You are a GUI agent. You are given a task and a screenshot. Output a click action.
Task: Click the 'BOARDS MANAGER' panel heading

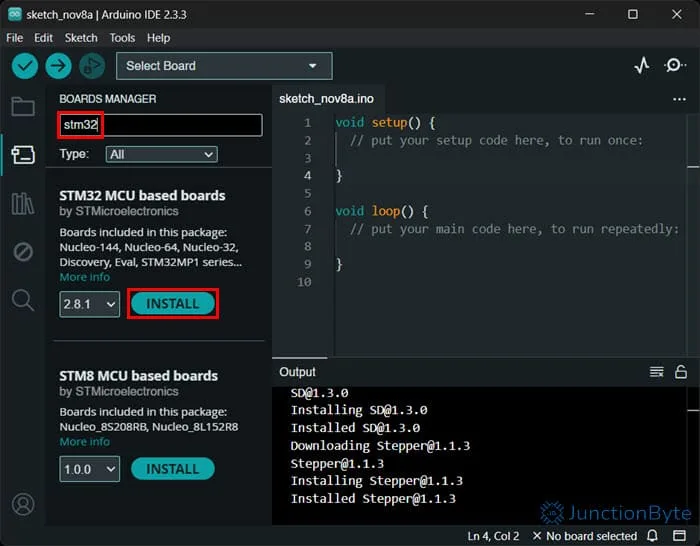pos(108,99)
